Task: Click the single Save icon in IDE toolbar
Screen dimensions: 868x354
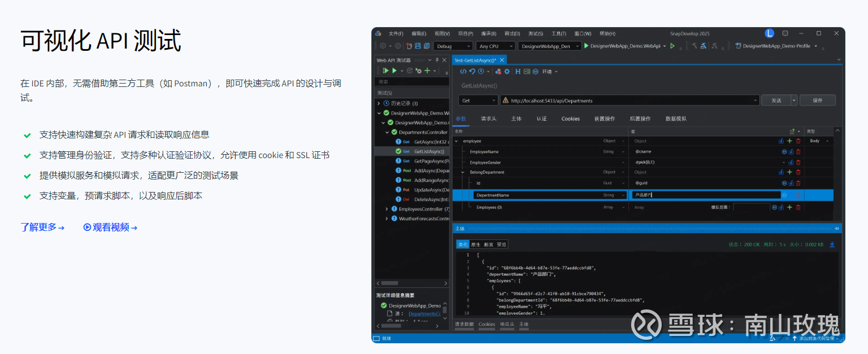Action: [418, 46]
